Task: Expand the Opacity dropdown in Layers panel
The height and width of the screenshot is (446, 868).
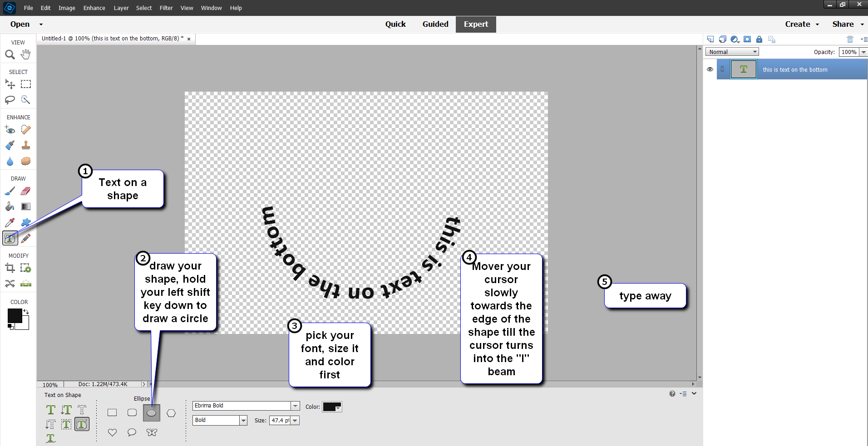Action: 863,51
